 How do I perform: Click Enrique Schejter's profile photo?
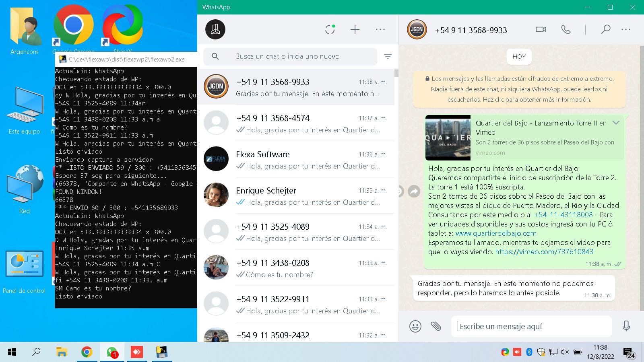pos(216,195)
